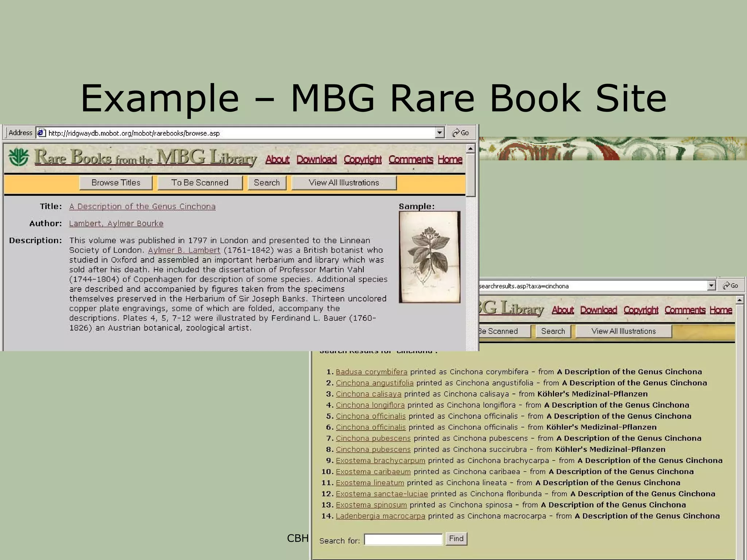Click the MBG Library green leaf logo
The image size is (747, 560).
[19, 157]
